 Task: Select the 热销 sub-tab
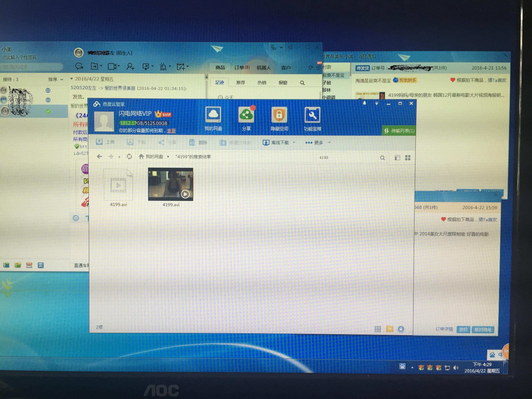tap(262, 82)
